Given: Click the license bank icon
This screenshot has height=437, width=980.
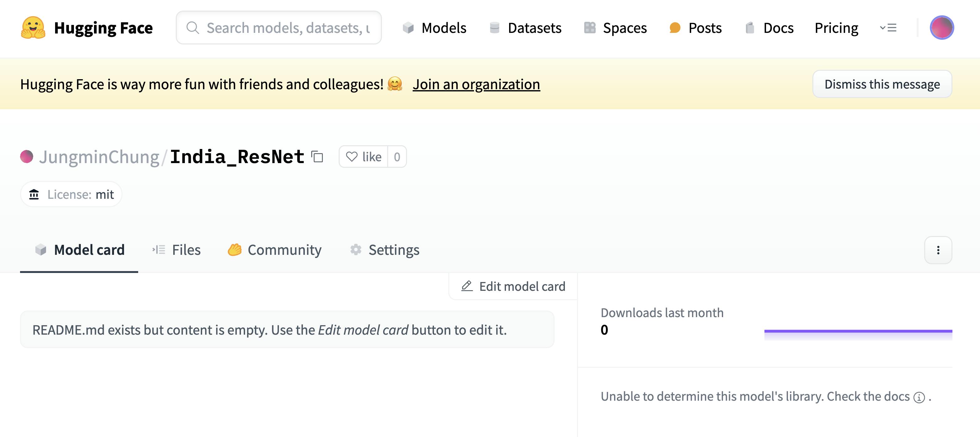Looking at the screenshot, I should click(x=34, y=194).
